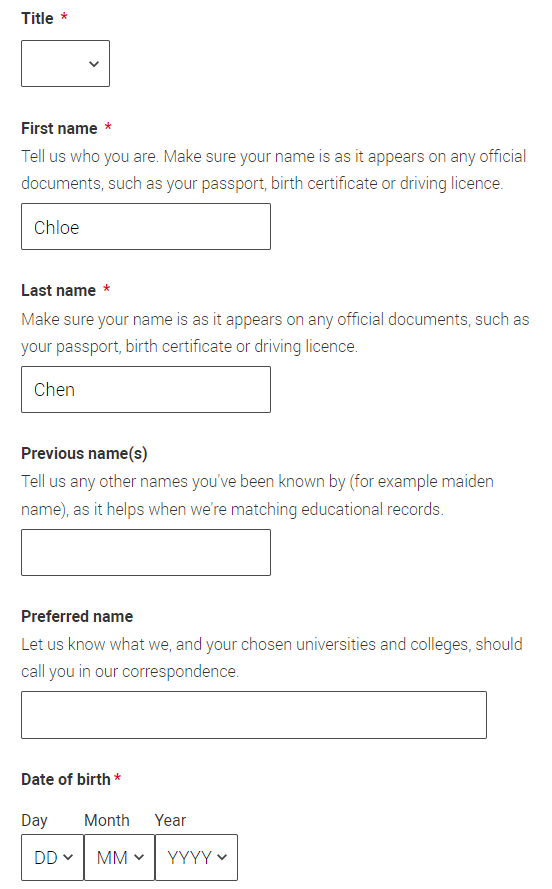Click the small arrow beside YYYY
This screenshot has width=552, height=889.
coord(222,857)
